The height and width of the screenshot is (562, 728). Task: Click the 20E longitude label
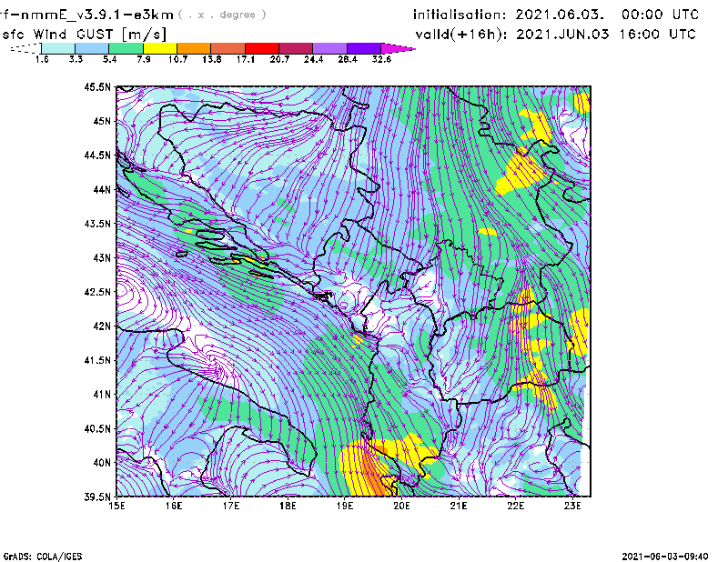coord(401,506)
